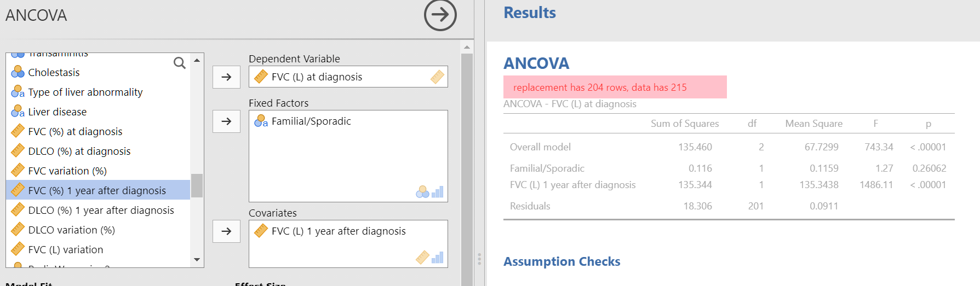Click the variable list scroll-up arrow

(197, 59)
